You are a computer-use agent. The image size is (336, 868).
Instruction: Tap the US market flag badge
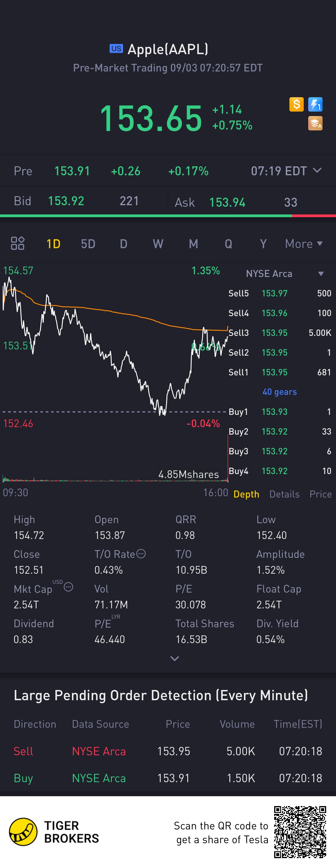point(116,48)
